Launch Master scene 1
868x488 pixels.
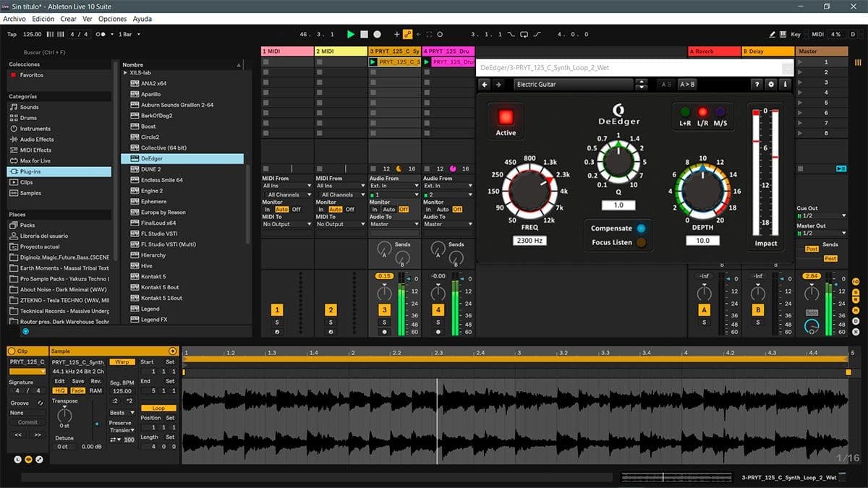click(801, 62)
